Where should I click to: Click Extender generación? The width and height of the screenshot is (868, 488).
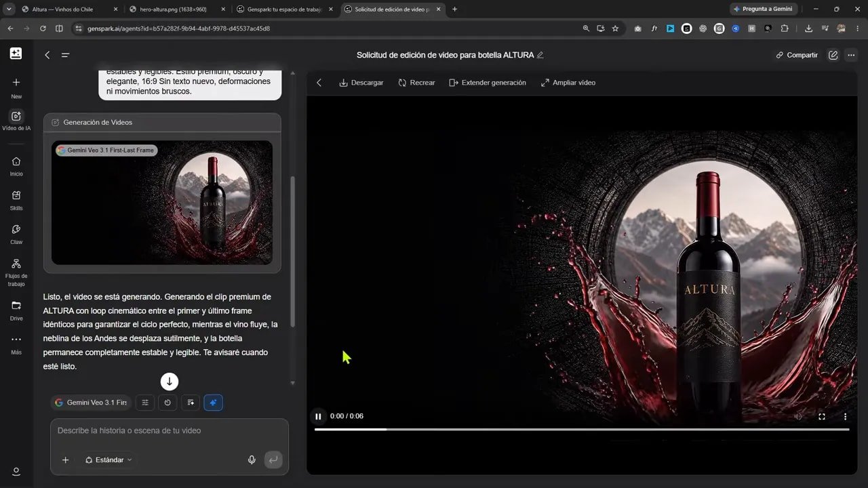[x=488, y=83]
